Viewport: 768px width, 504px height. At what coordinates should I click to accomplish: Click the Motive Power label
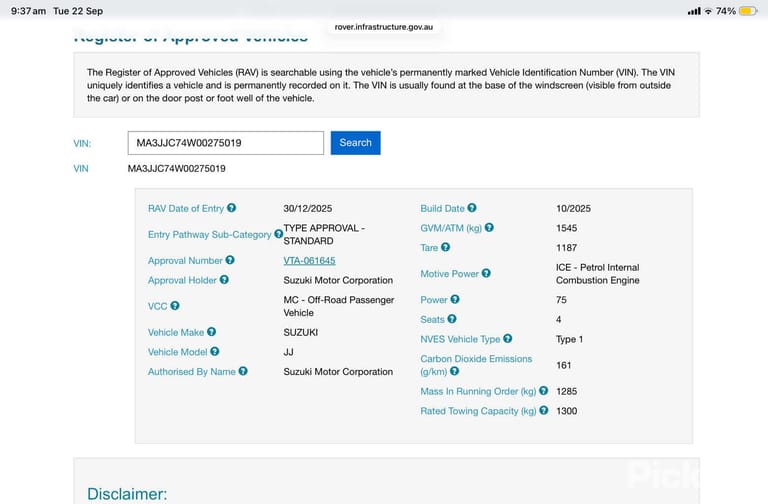450,273
